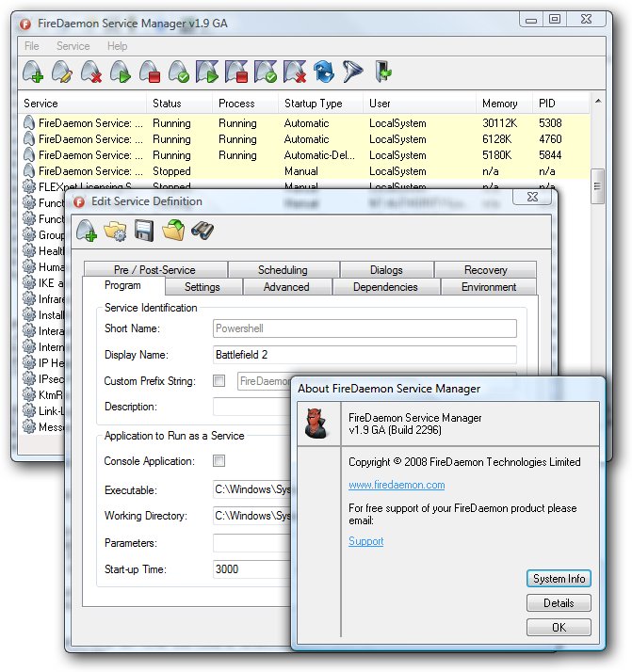
Task: Switch to the Scheduling tab
Action: click(283, 269)
